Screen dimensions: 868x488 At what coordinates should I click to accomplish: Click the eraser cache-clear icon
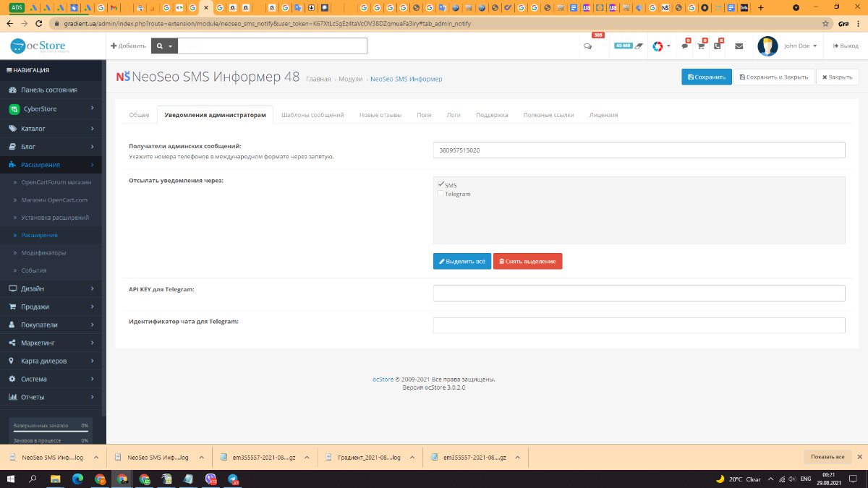[638, 46]
